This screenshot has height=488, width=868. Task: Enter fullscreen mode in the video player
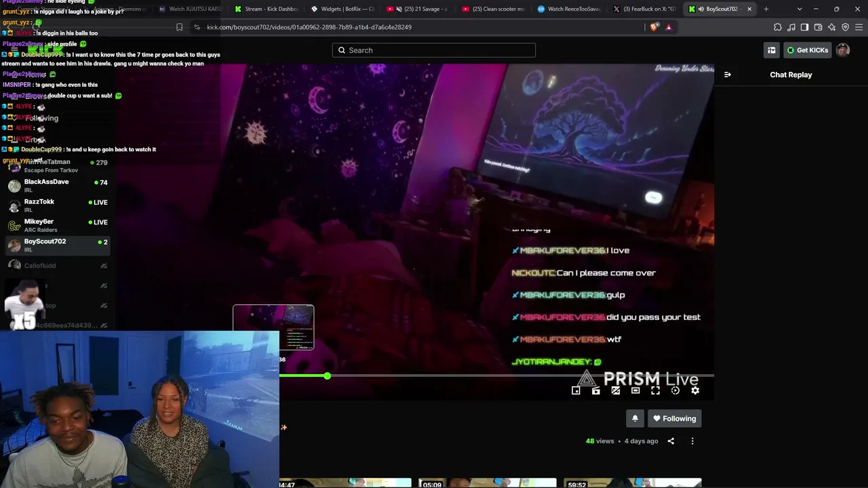click(655, 390)
